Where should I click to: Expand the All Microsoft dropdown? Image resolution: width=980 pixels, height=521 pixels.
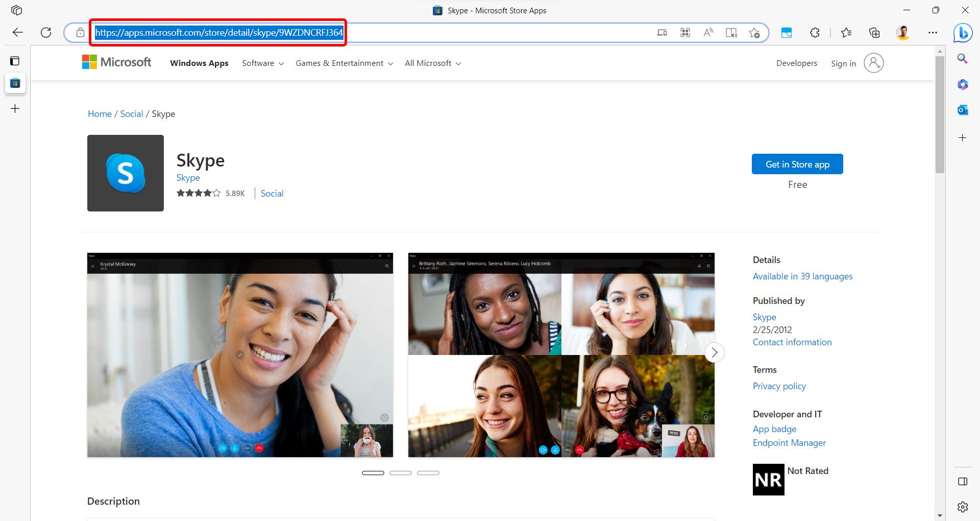433,63
